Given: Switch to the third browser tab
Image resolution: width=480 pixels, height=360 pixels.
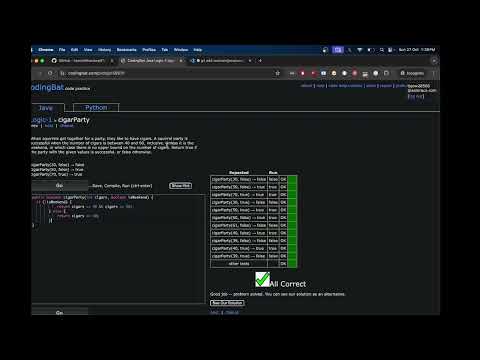Looking at the screenshot, I should 220,61.
